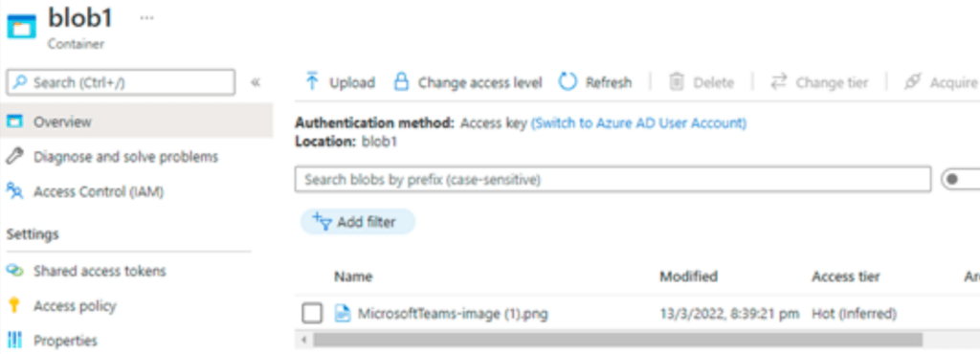Click the scrollbar left arrow
The height and width of the screenshot is (354, 980).
(303, 341)
